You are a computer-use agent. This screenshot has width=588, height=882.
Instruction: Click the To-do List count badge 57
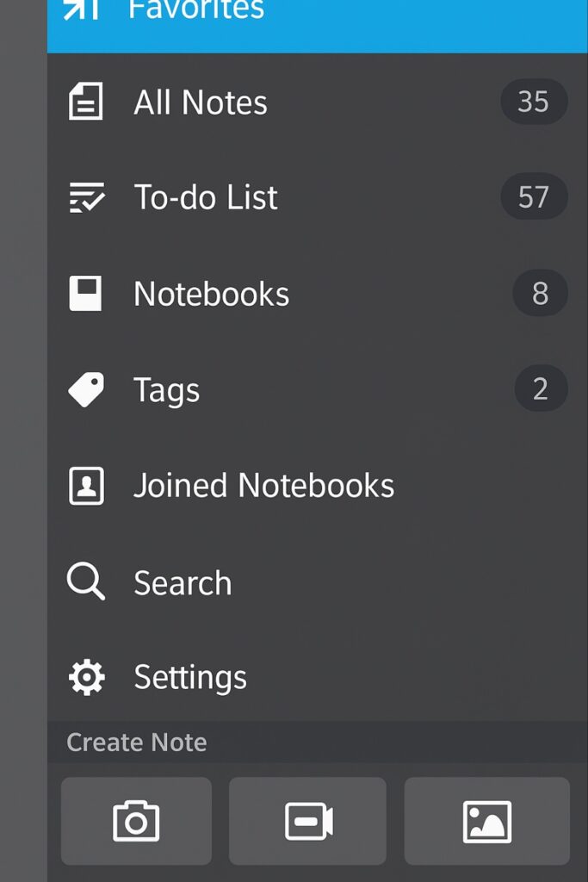point(533,197)
